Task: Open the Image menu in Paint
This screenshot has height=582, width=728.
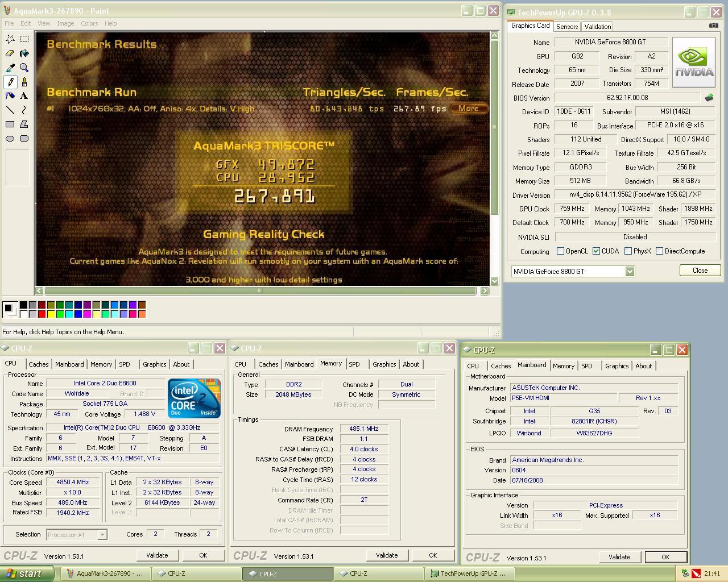Action: click(65, 23)
